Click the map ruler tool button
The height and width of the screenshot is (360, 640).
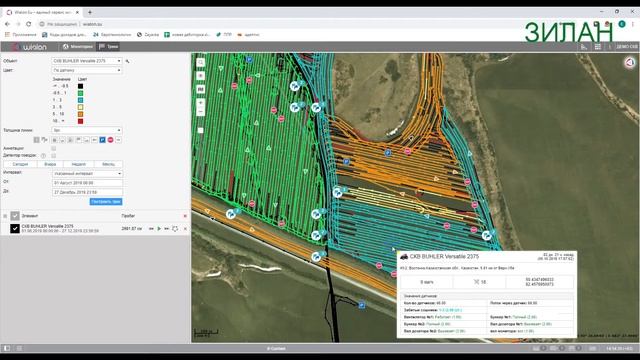click(200, 89)
